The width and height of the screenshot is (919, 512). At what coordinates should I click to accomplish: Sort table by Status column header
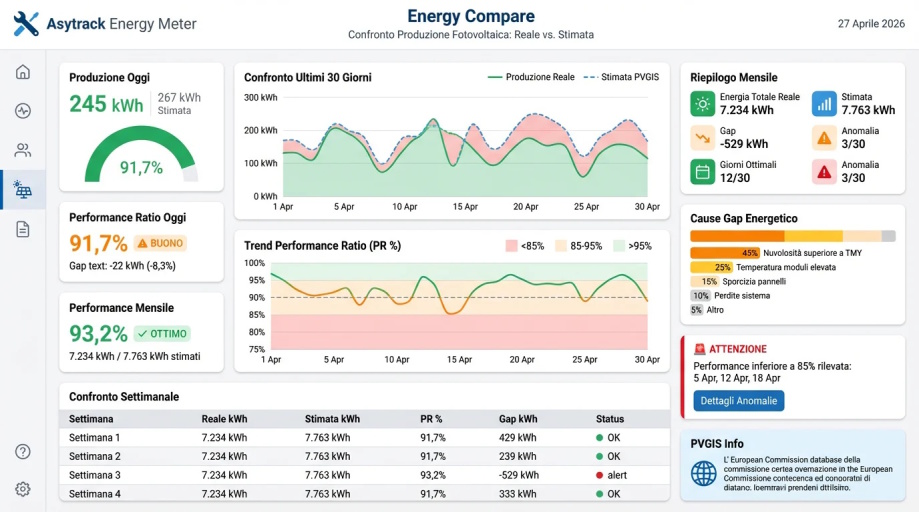pos(610,419)
